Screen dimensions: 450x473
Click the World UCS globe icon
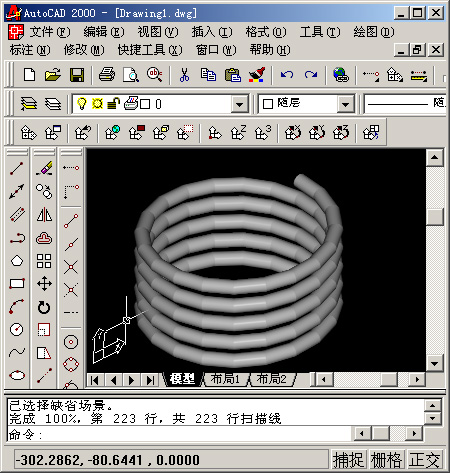point(113,133)
